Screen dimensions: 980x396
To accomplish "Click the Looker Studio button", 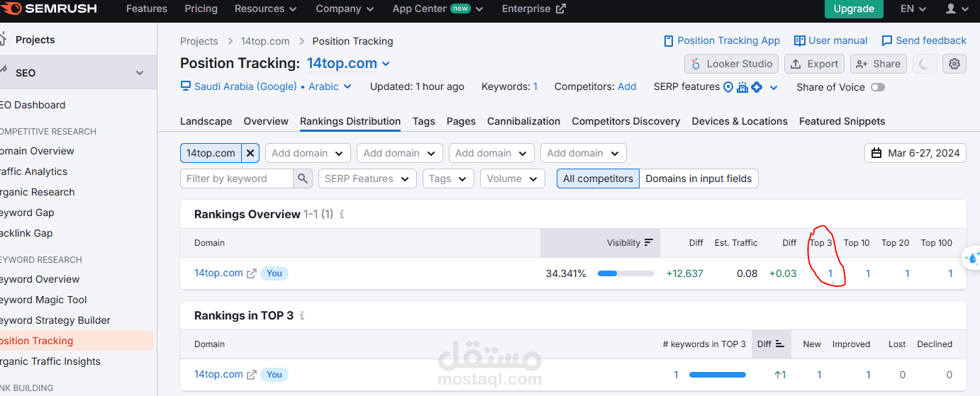I will [x=731, y=64].
